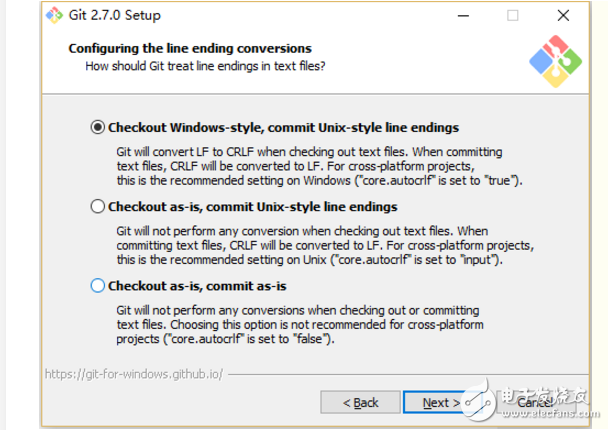Click label 'Checkout Windows-style, commit Unix-style line endings'
The height and width of the screenshot is (430, 608).
tap(283, 128)
